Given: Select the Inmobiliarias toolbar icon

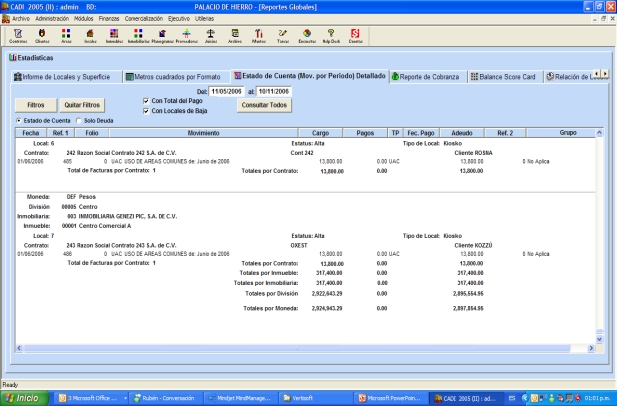Looking at the screenshot, I should point(139,35).
